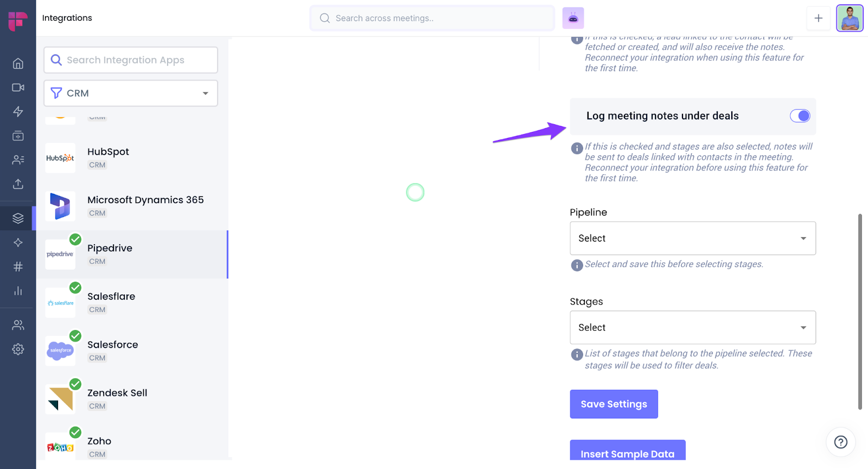
Task: Click the hashtag topics sidebar icon
Action: click(x=18, y=267)
